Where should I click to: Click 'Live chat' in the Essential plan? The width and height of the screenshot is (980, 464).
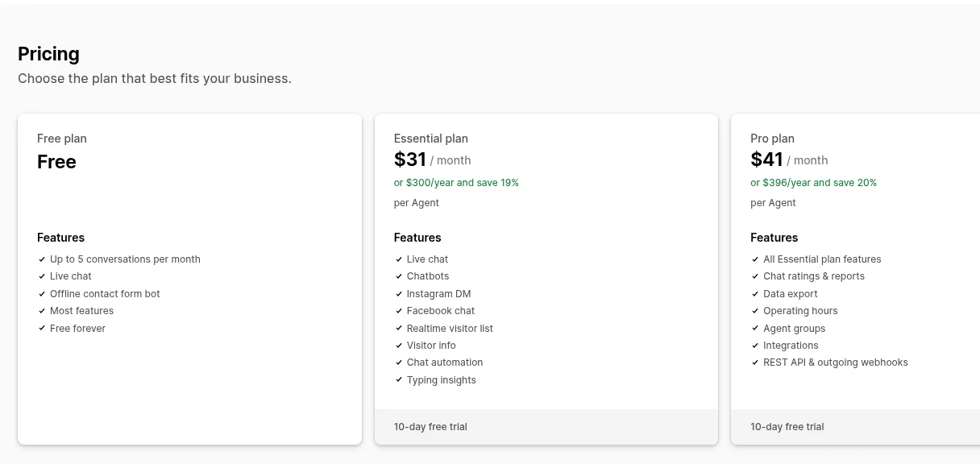point(427,259)
